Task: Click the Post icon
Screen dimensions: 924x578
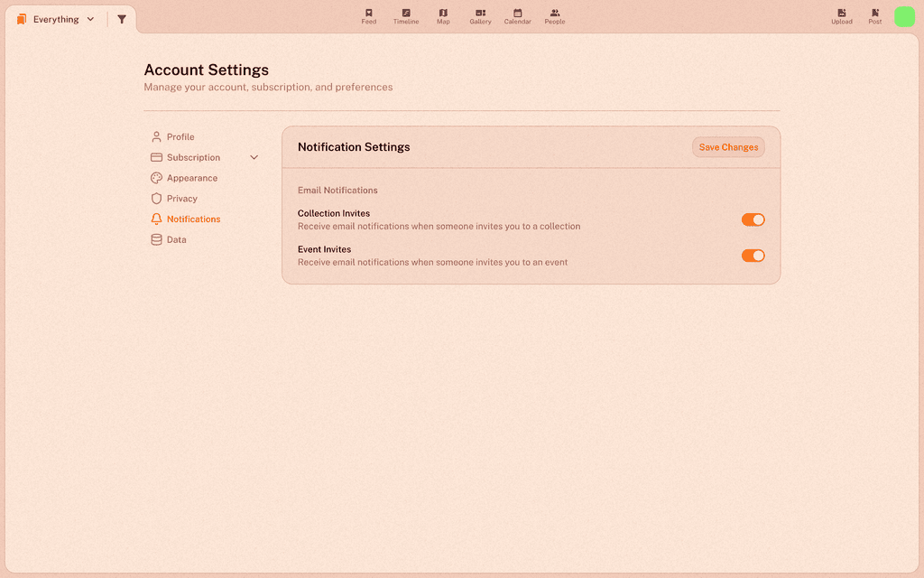Action: pos(875,13)
